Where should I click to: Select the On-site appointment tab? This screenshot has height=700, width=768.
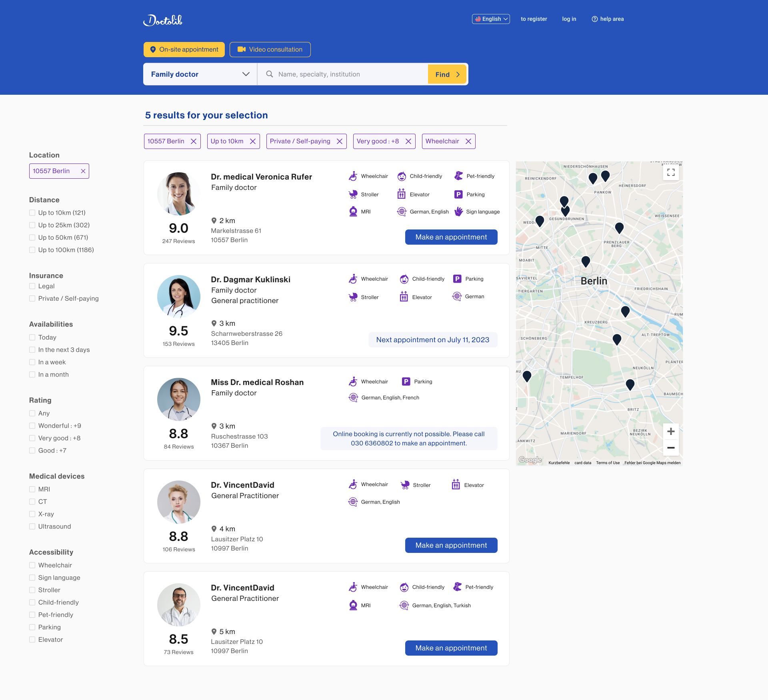click(184, 50)
